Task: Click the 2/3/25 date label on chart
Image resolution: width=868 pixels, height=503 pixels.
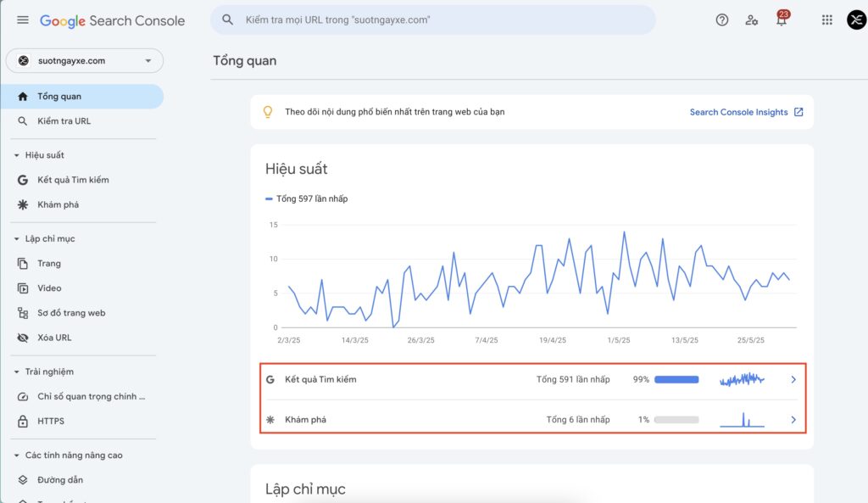Action: (288, 340)
